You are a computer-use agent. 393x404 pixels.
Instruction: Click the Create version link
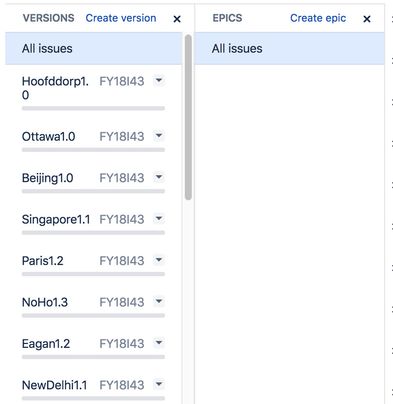point(121,18)
